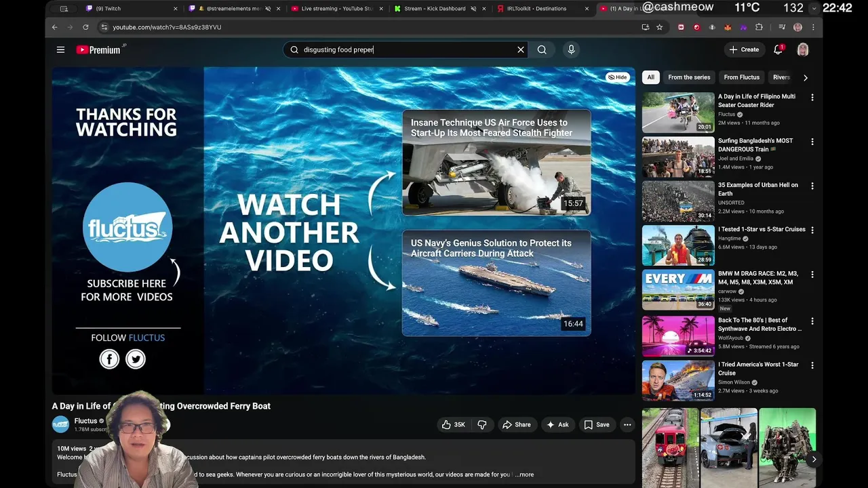Unmute the Kick Dashboard tab audio icon
The image size is (868, 488).
(473, 9)
